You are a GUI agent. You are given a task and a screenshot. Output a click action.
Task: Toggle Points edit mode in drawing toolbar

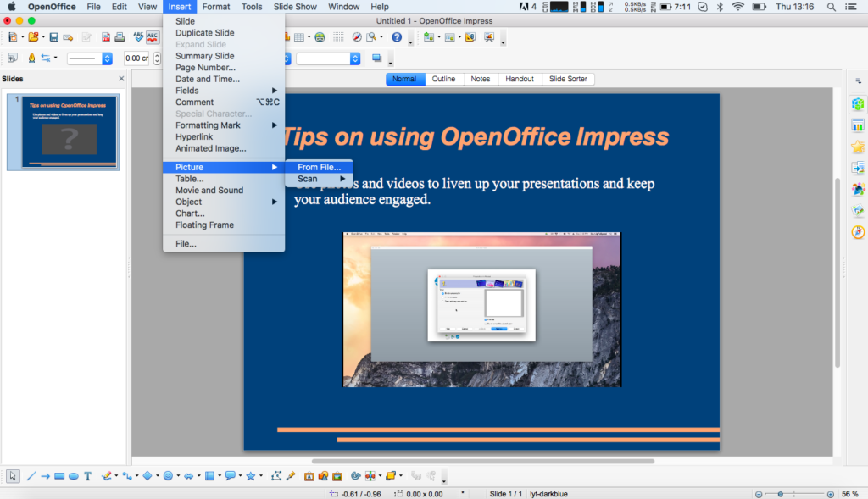click(x=276, y=476)
